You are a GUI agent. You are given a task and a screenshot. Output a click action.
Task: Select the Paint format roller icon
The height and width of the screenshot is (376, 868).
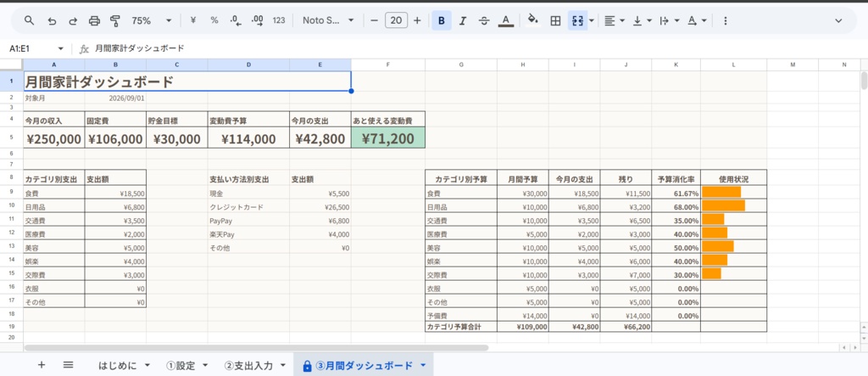click(x=115, y=20)
